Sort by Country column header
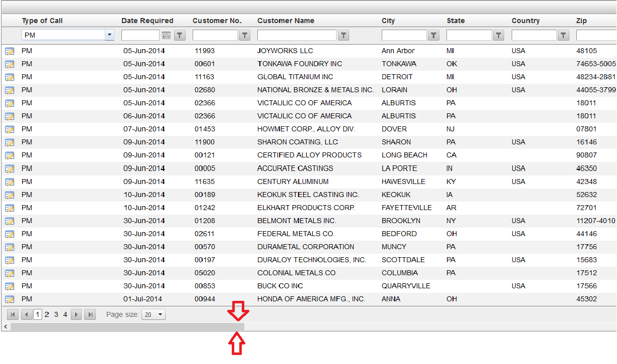 [526, 21]
